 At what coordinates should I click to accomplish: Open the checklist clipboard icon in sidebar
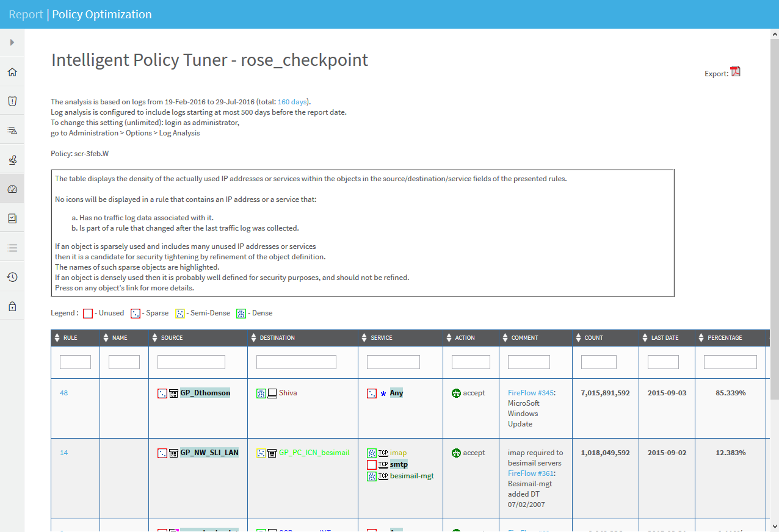[12, 218]
